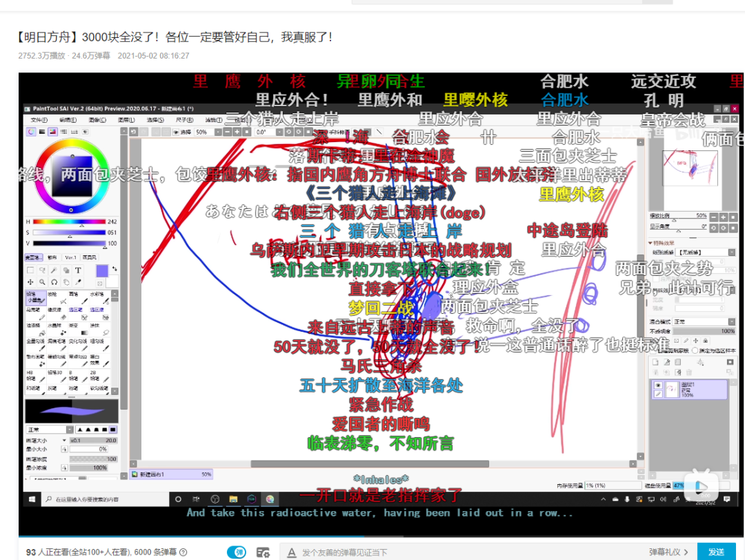Create a new layer folder
This screenshot has height=560, width=745.
click(x=678, y=362)
